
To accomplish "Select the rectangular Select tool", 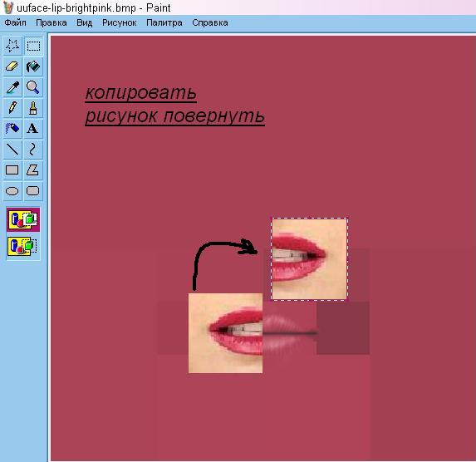I will pos(33,46).
